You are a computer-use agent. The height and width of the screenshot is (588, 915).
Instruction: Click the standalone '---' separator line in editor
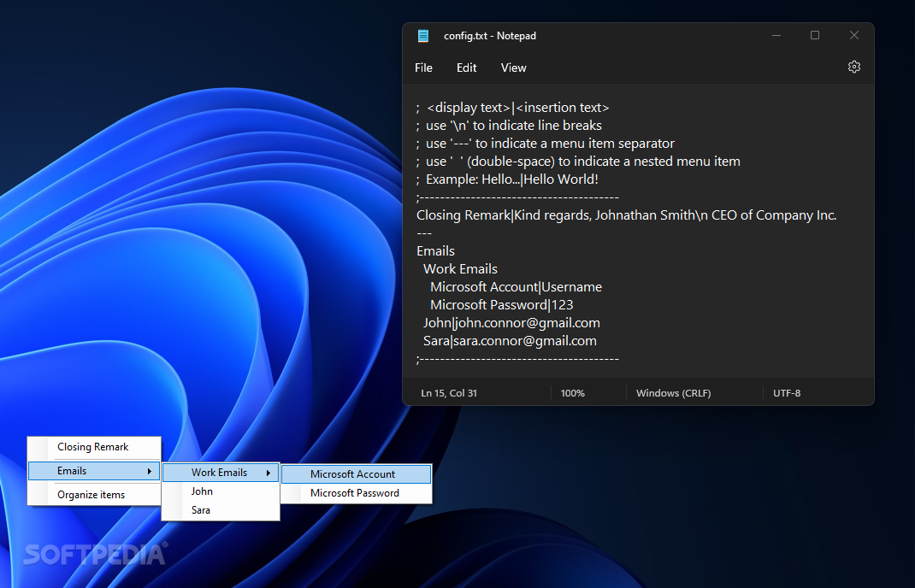(x=424, y=233)
